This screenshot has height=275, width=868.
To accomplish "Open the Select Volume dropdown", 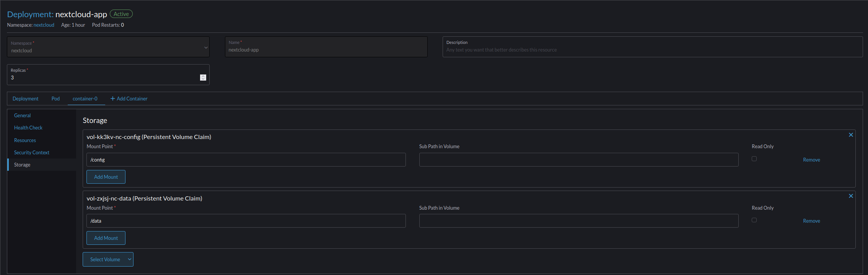I will (108, 259).
